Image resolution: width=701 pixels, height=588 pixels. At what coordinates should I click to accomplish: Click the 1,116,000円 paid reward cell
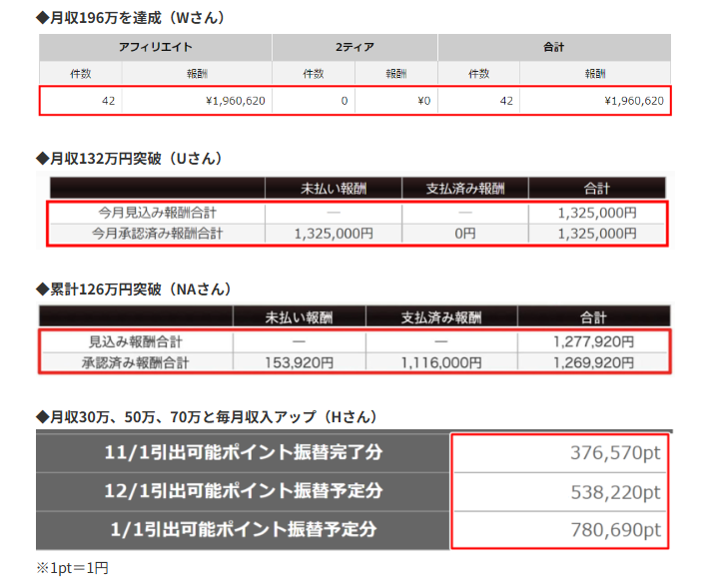click(x=439, y=362)
